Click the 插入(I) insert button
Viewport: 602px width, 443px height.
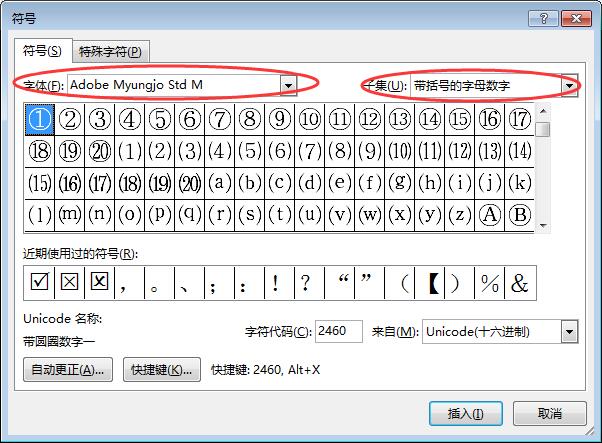coord(466,414)
